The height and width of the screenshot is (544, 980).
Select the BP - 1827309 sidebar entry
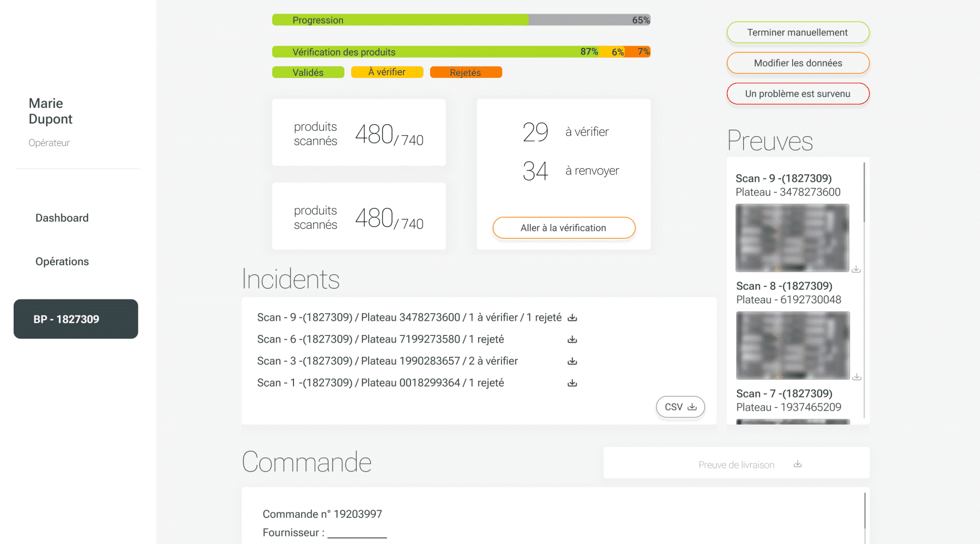(x=76, y=319)
